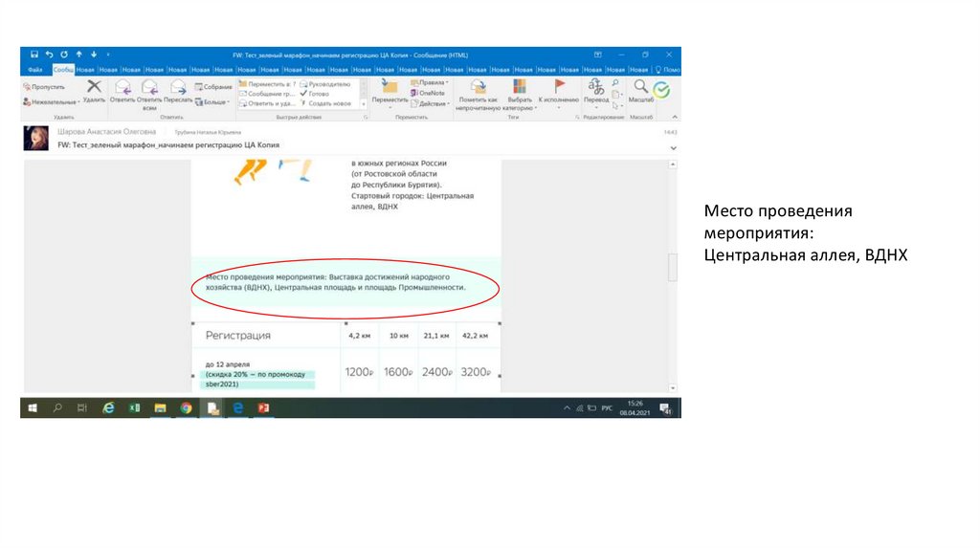Send the message to OneNote
The height and width of the screenshot is (549, 980).
pos(428,93)
